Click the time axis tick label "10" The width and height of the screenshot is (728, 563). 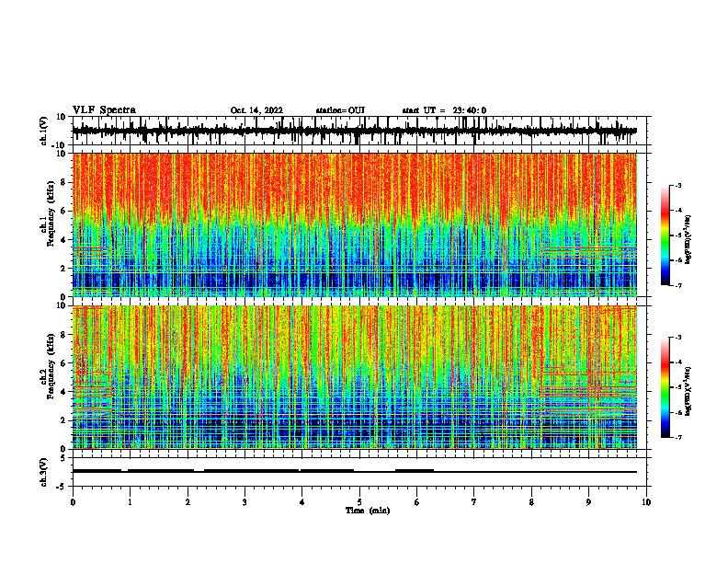pyautogui.click(x=646, y=502)
